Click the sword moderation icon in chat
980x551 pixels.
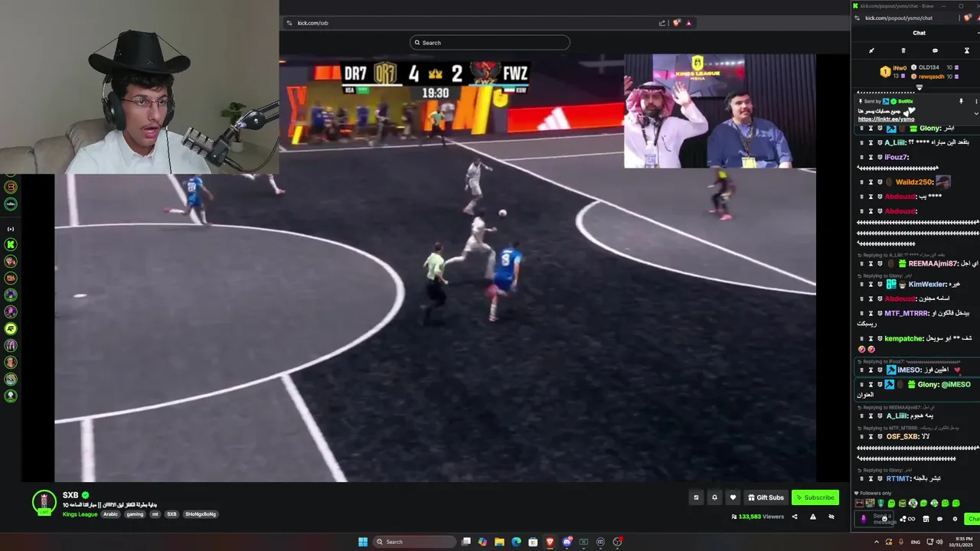click(x=871, y=51)
